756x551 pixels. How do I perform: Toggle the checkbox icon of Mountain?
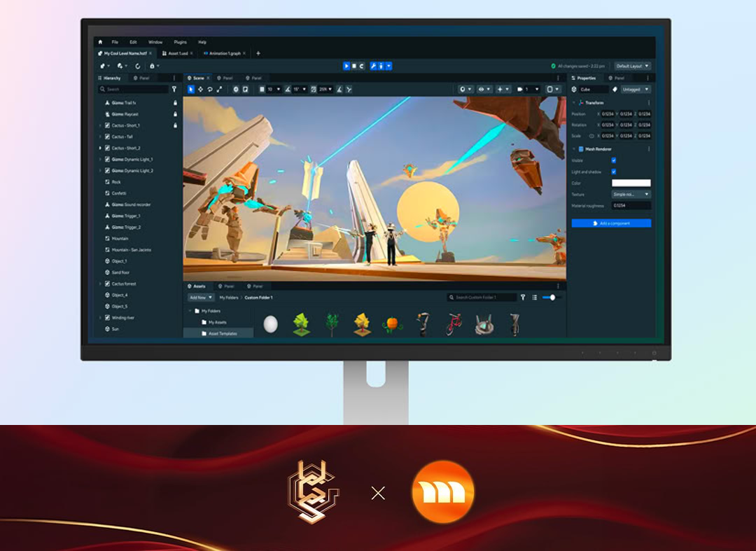click(x=108, y=239)
